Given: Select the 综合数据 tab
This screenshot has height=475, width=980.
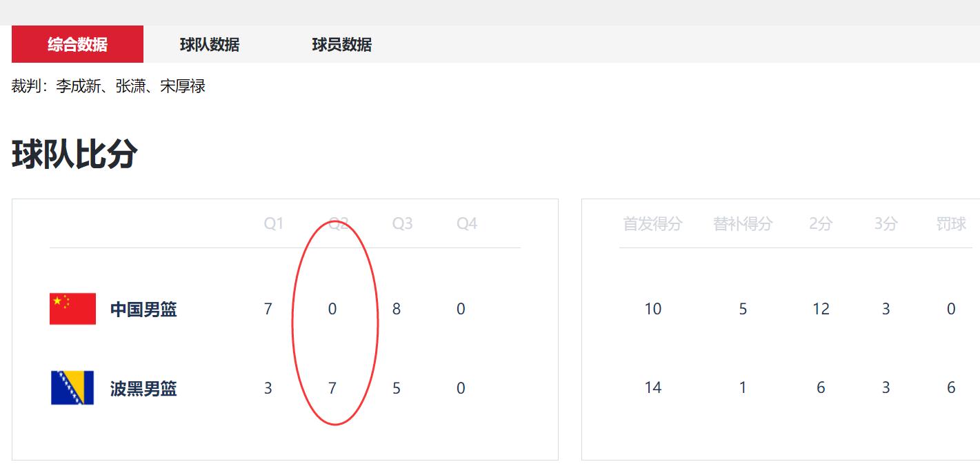Looking at the screenshot, I should [77, 44].
